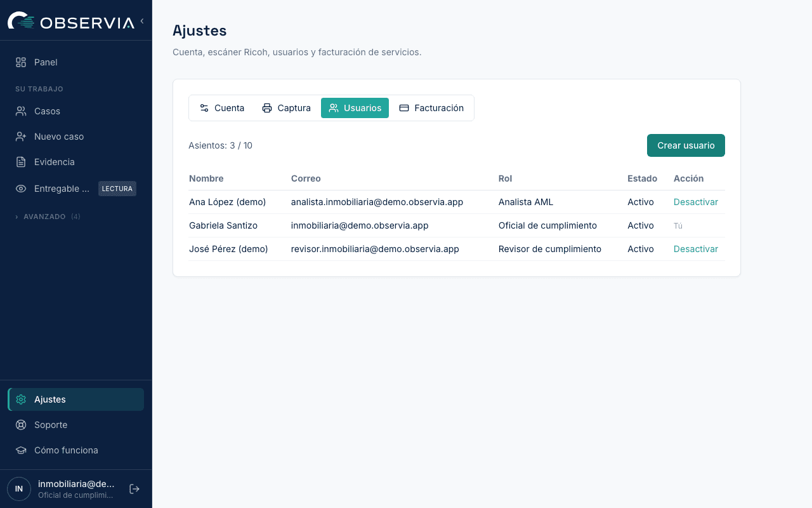Click the Entregable eye icon
The width and height of the screenshot is (812, 508).
tap(21, 189)
